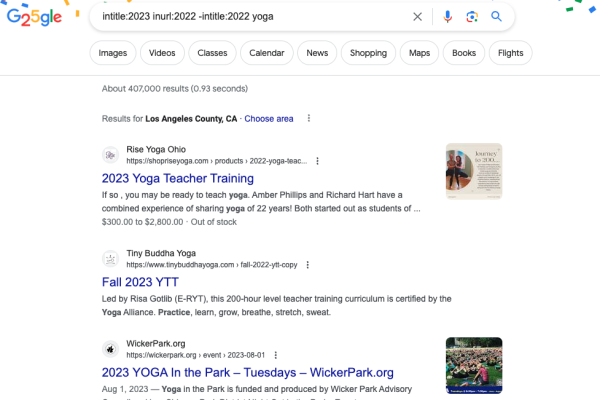The width and height of the screenshot is (600, 400).
Task: Start voice search with microphone icon
Action: click(447, 16)
